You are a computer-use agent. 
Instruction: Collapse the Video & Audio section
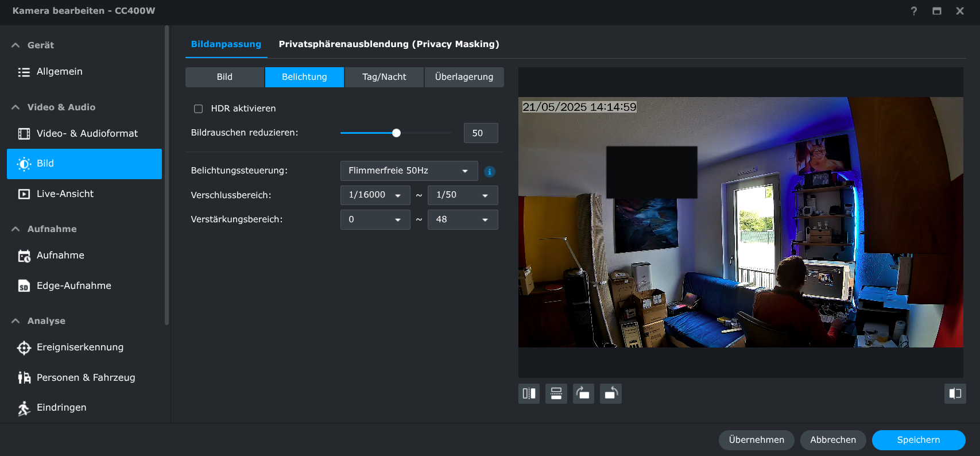[x=16, y=107]
